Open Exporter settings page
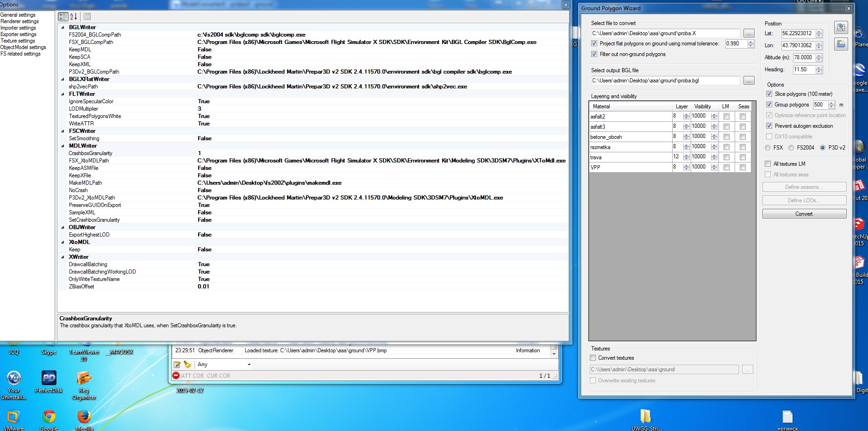This screenshot has height=431, width=868. (x=19, y=34)
